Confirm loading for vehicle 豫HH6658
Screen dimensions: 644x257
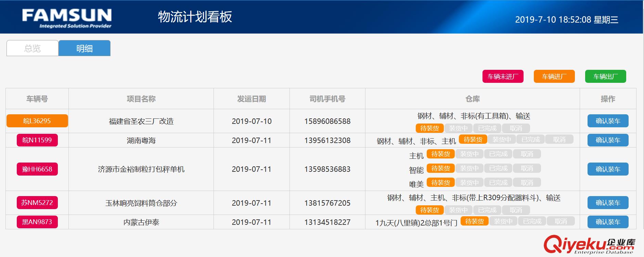pyautogui.click(x=608, y=169)
